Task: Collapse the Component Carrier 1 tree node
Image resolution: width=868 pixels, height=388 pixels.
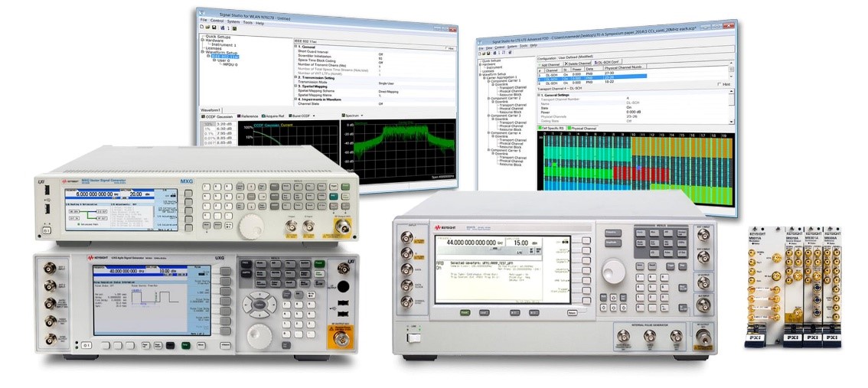Action: pyautogui.click(x=488, y=80)
